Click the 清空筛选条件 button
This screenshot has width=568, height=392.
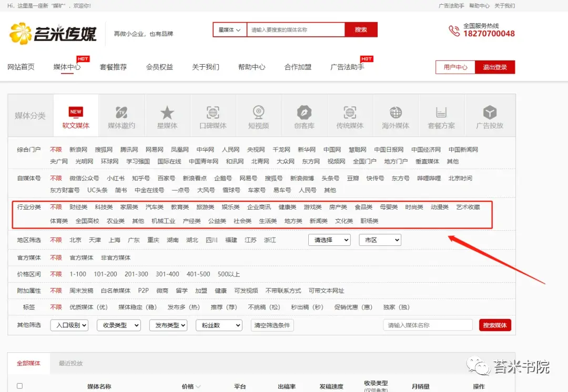tap(272, 325)
